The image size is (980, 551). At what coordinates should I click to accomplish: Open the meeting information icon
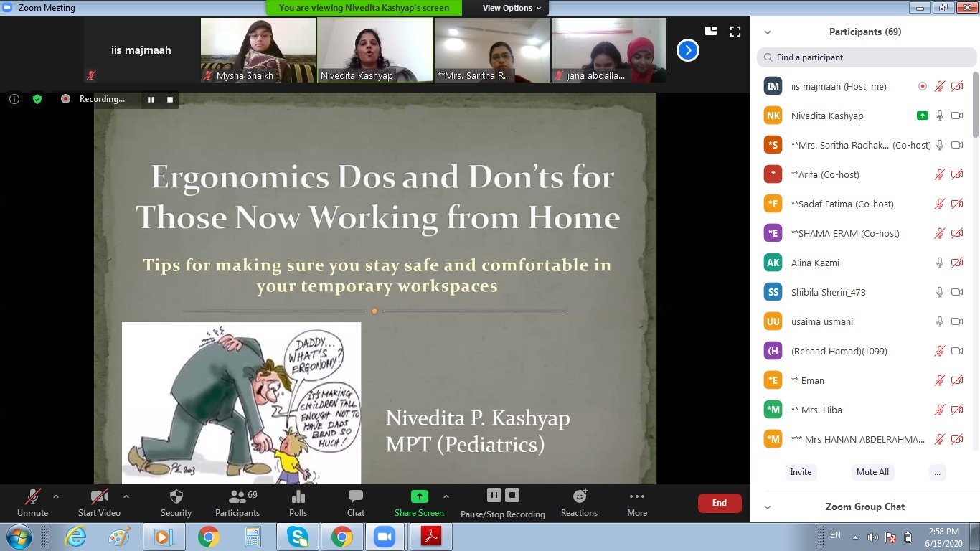14,99
